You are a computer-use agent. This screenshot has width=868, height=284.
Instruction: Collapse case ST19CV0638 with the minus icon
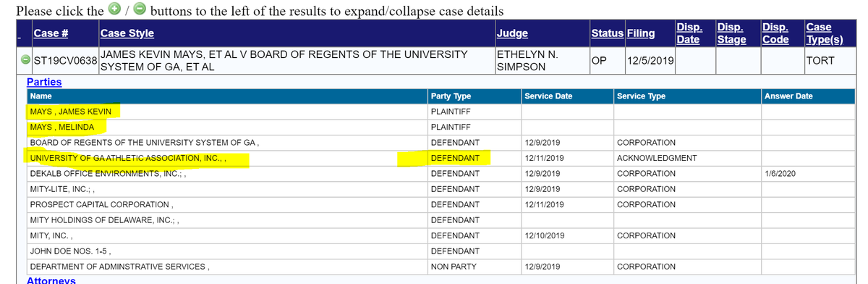(x=25, y=60)
